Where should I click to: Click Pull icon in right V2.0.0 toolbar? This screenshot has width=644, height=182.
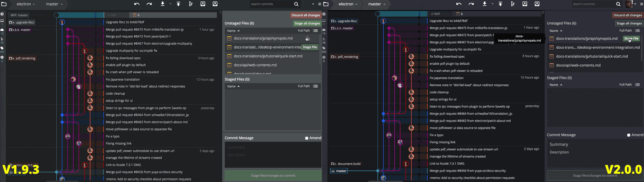click(485, 4)
